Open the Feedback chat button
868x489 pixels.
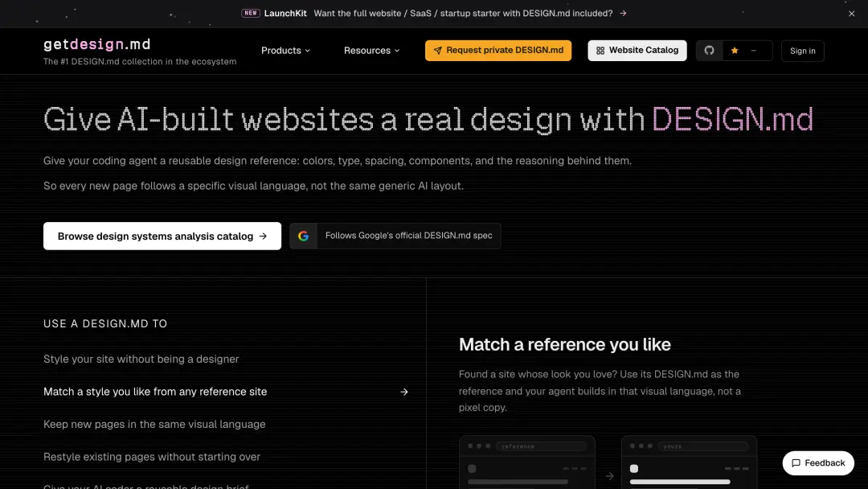pos(818,463)
